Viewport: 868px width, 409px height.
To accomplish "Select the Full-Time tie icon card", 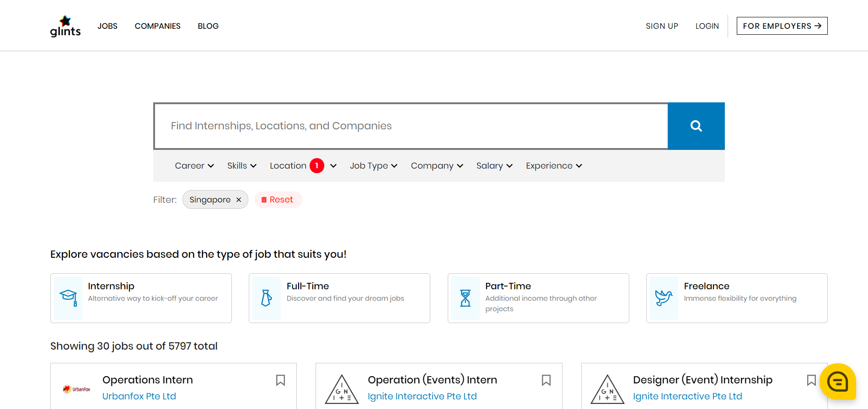I will 339,298.
